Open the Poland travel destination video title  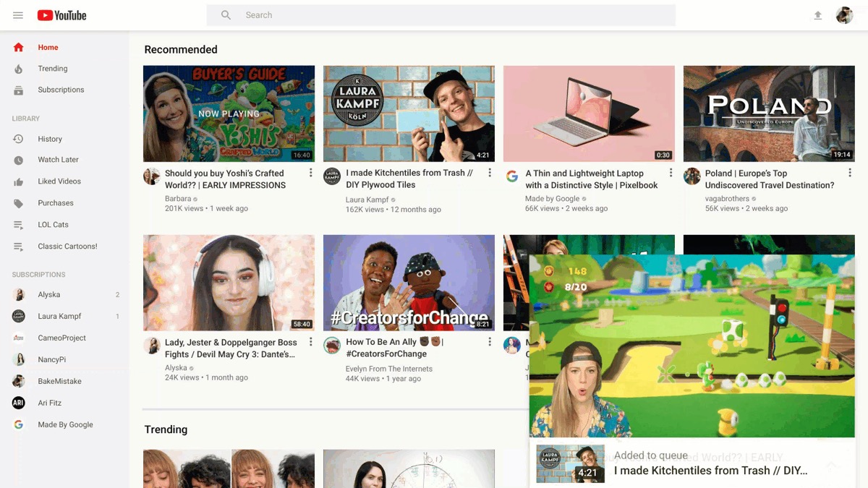point(770,179)
